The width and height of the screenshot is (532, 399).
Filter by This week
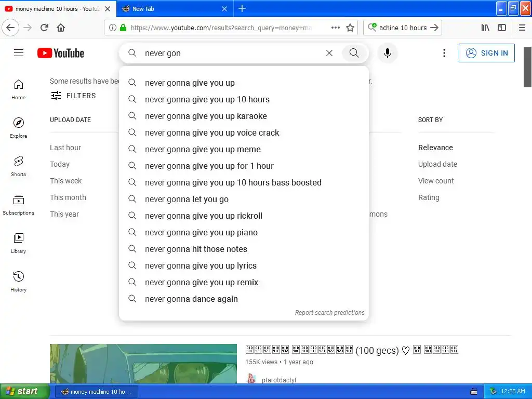coord(66,181)
